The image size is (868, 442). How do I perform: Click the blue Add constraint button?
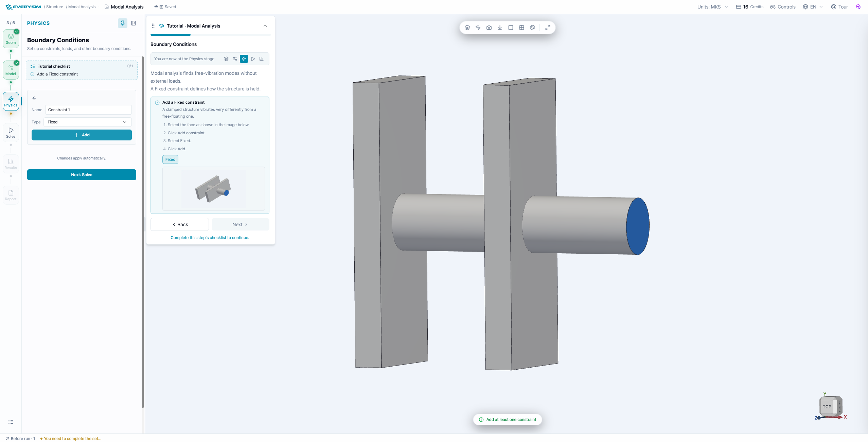click(82, 135)
